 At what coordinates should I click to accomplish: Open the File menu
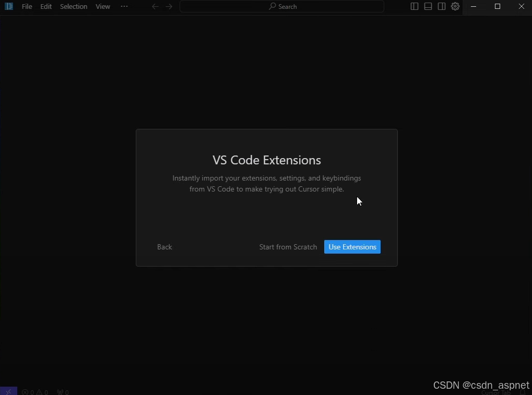click(x=27, y=6)
